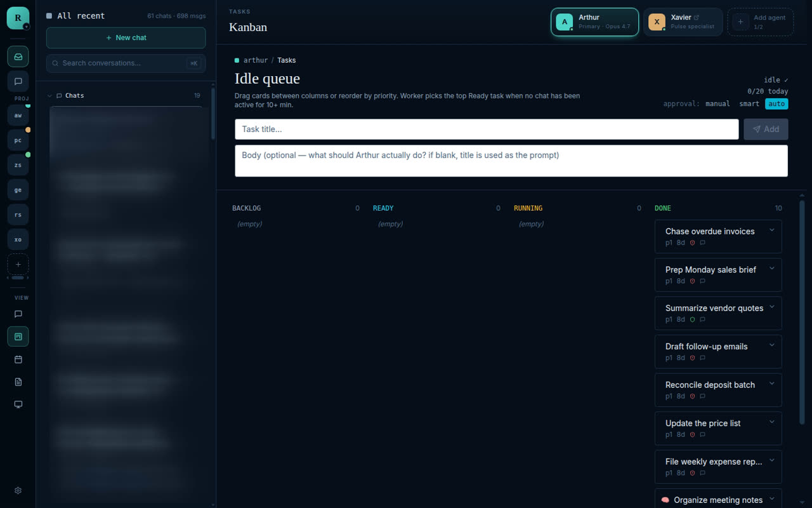Open the inbox icon in the left rail
This screenshot has height=508, width=812.
pos(18,57)
